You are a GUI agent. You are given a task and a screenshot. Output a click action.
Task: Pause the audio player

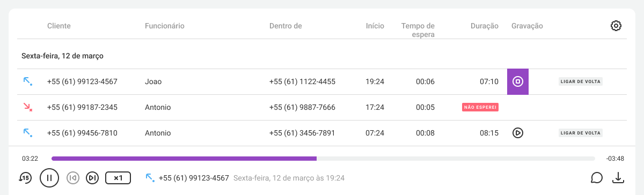[x=49, y=177]
